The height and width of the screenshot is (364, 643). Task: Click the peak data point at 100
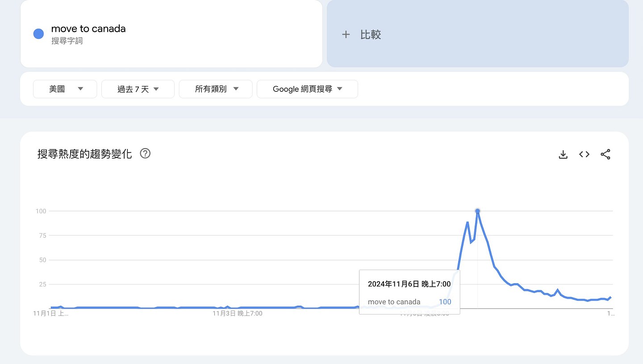[x=477, y=211]
